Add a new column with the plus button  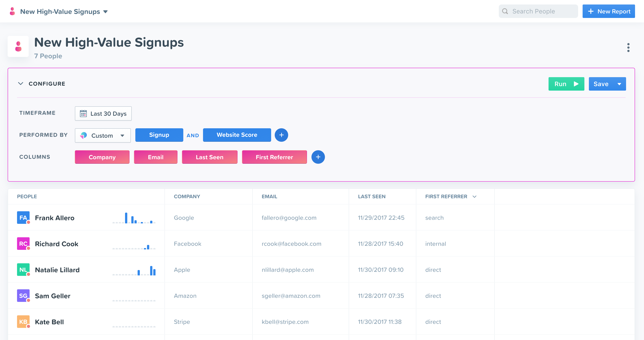pyautogui.click(x=318, y=157)
